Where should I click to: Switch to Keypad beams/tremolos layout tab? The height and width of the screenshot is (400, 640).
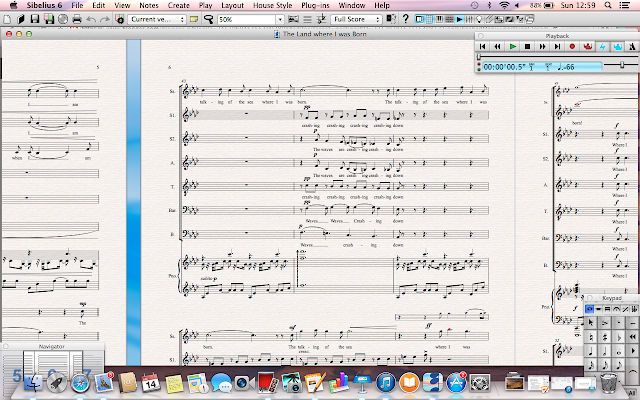point(607,309)
